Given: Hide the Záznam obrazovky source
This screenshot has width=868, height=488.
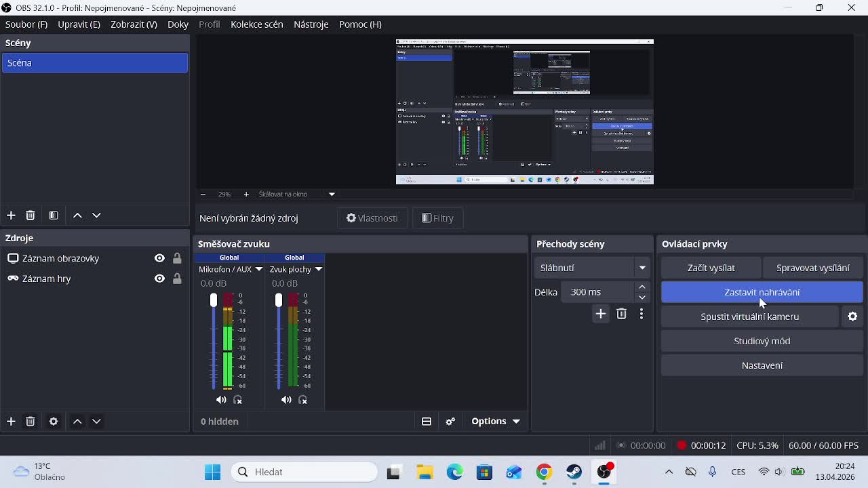Looking at the screenshot, I should [x=159, y=258].
